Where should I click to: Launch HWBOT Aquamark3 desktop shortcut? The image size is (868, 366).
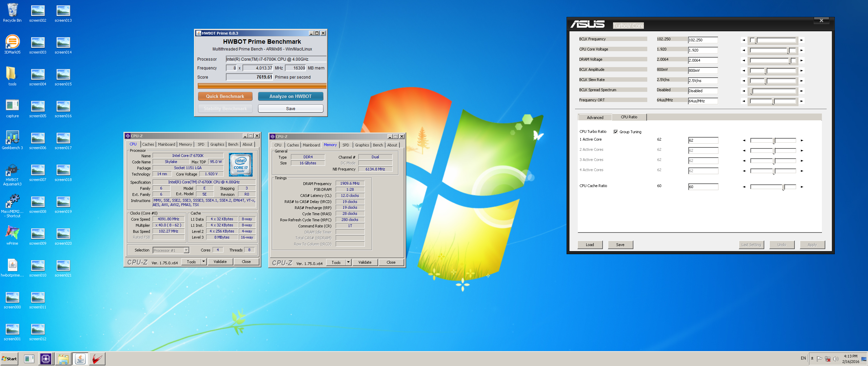pyautogui.click(x=12, y=175)
